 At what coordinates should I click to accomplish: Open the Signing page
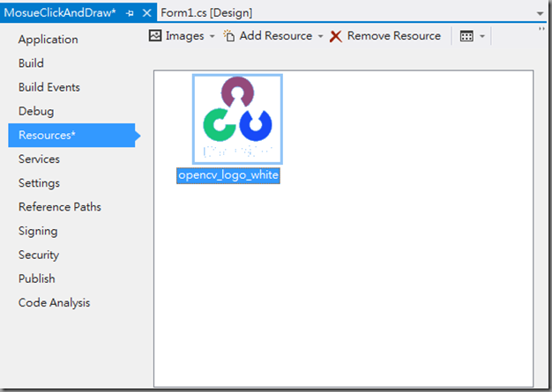(x=38, y=231)
